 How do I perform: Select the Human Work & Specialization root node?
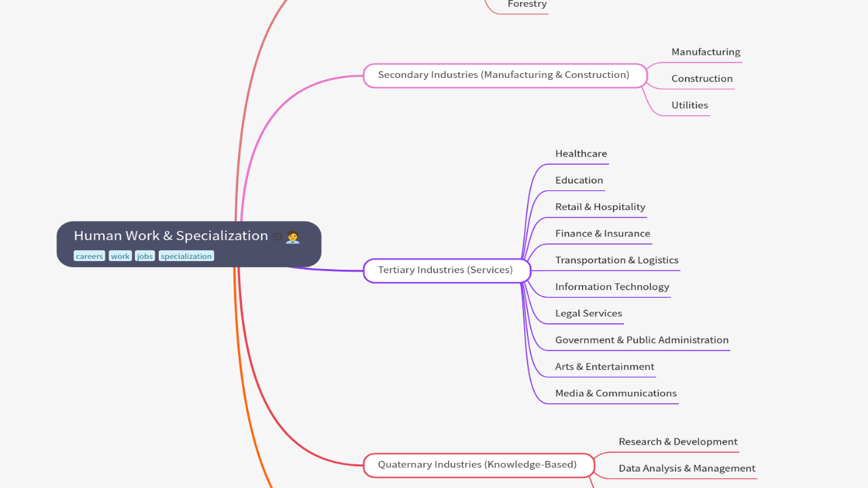click(189, 244)
